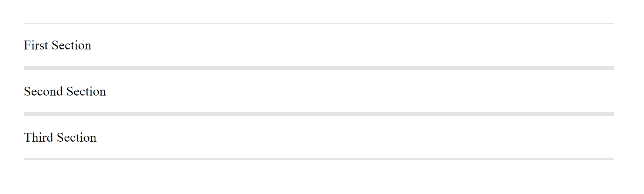Click the word "Second" in the second heading

tap(43, 91)
